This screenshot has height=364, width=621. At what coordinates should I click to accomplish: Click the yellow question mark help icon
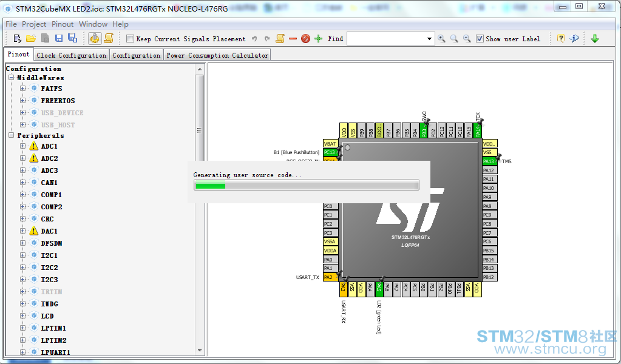561,38
